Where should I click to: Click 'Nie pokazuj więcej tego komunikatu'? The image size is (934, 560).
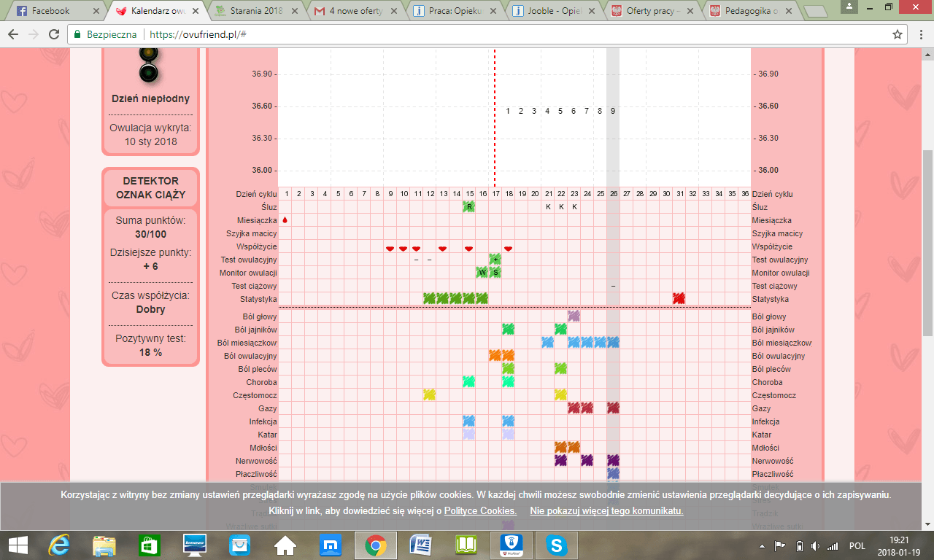click(x=606, y=511)
